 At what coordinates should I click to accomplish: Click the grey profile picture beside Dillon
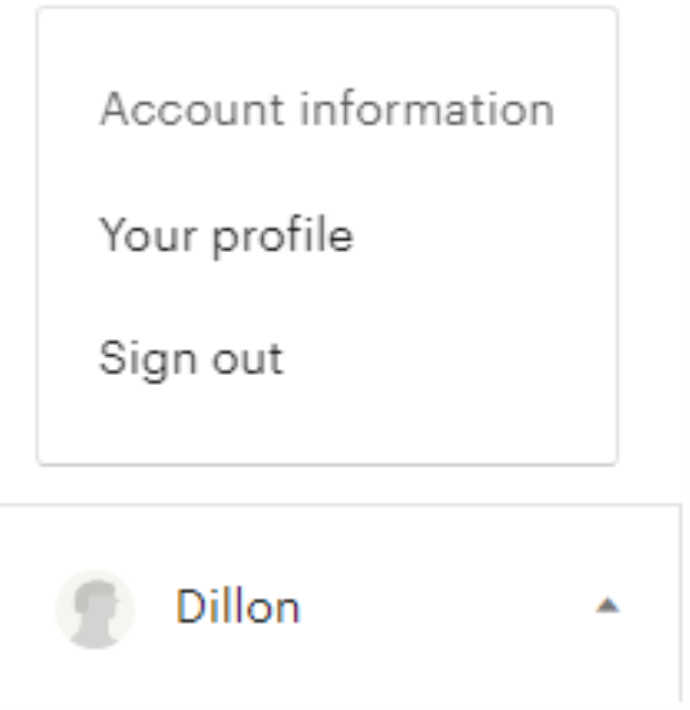(x=95, y=609)
